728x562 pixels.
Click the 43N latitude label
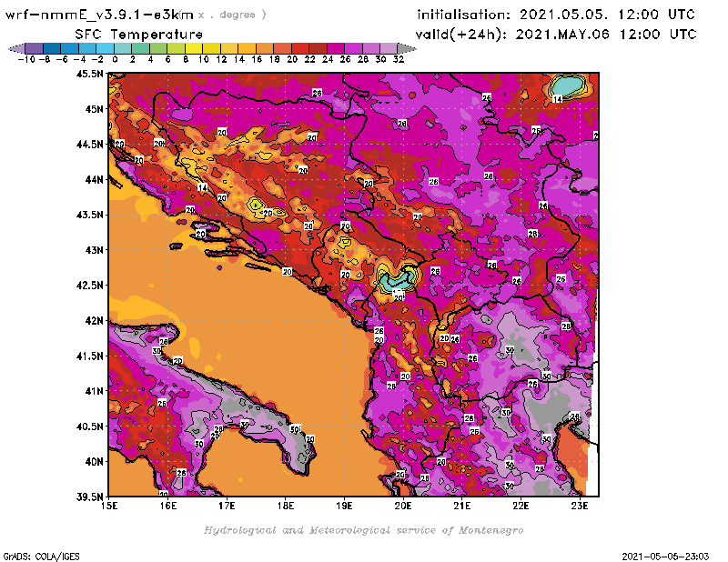[94, 250]
